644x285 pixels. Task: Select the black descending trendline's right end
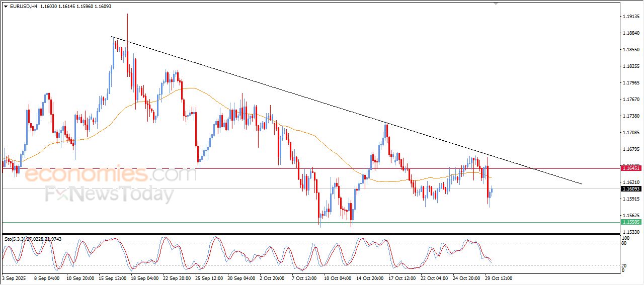pyautogui.click(x=581, y=184)
